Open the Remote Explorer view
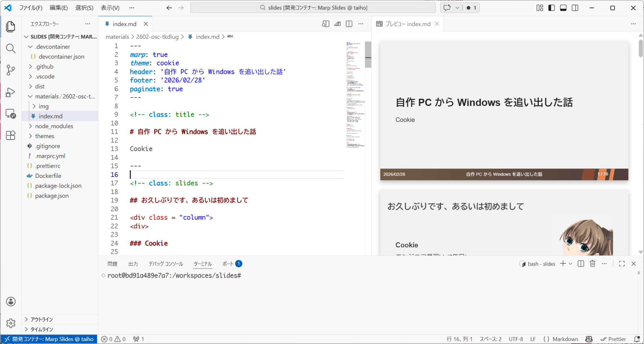This screenshot has width=644, height=344. 10,113
